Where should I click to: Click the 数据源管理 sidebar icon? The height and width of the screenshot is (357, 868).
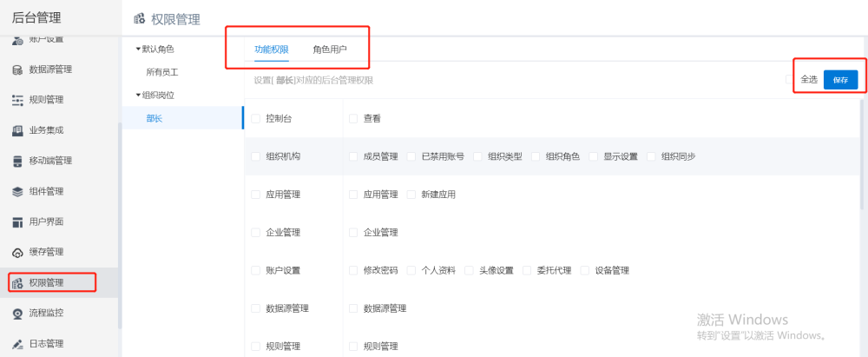tap(17, 69)
